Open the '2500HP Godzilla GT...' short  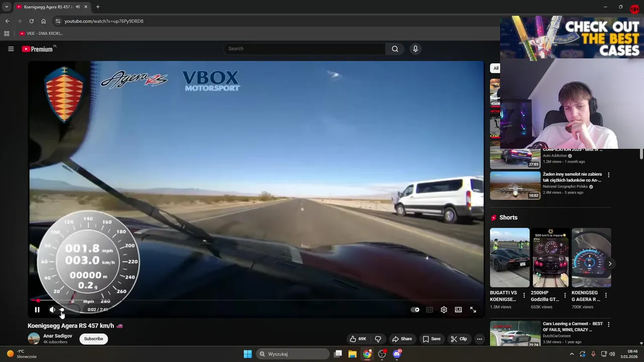tap(550, 257)
